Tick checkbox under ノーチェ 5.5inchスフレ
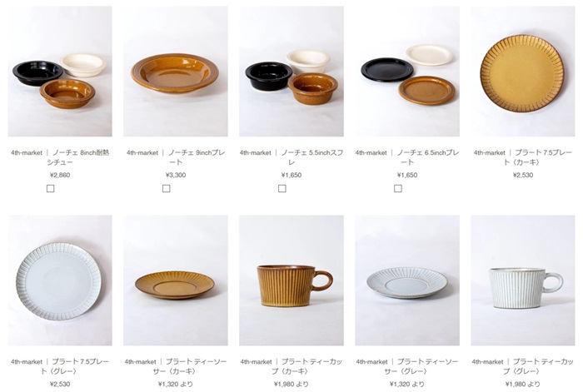Screen dimensions: 583x392 [x=282, y=189]
